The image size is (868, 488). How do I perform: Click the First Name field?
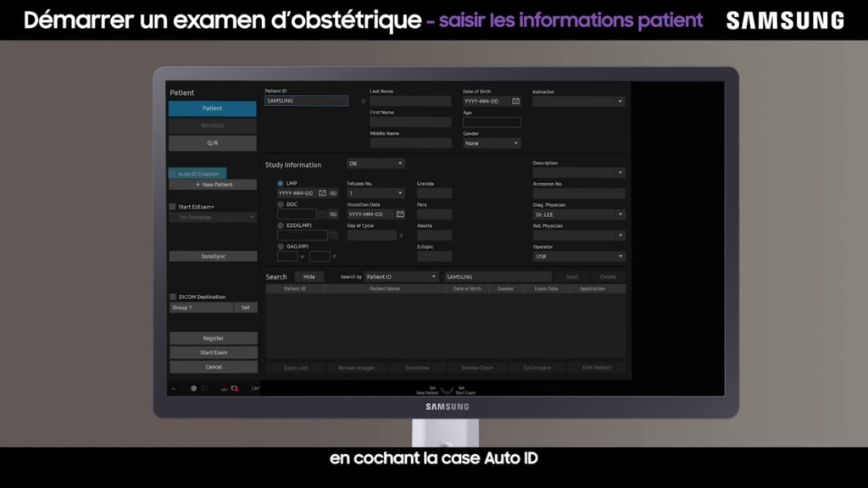pos(411,122)
